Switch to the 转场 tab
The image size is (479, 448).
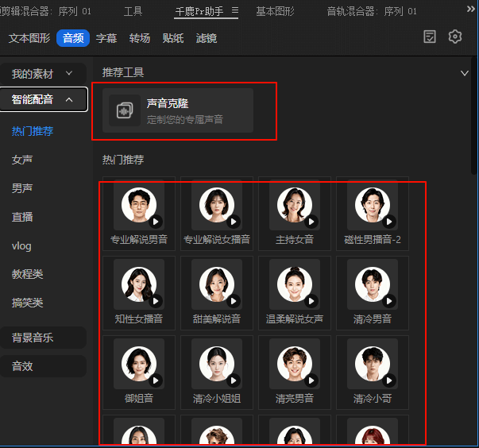click(x=140, y=38)
